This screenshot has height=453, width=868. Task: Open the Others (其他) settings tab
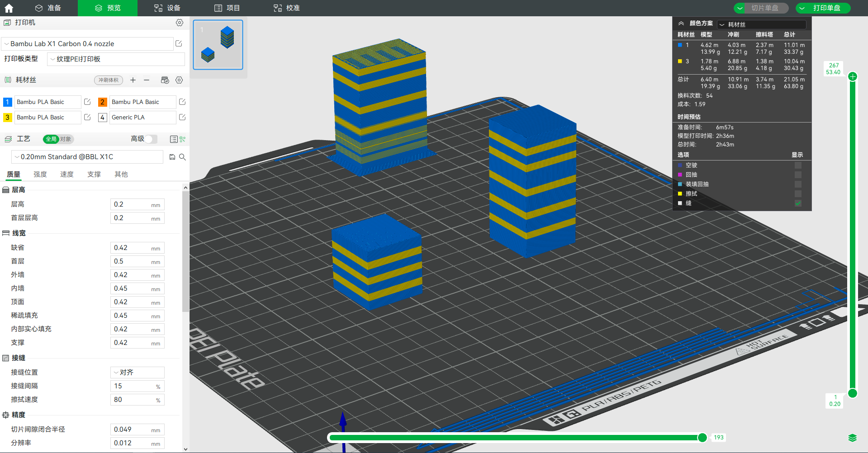tap(121, 175)
